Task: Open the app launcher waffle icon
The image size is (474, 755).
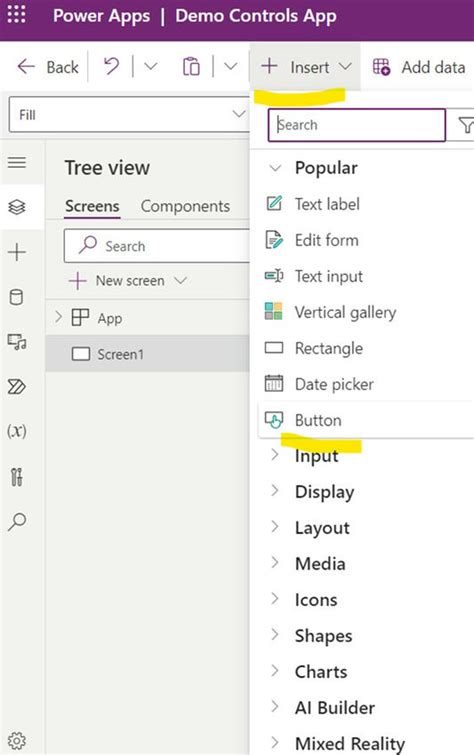Action: [16, 14]
